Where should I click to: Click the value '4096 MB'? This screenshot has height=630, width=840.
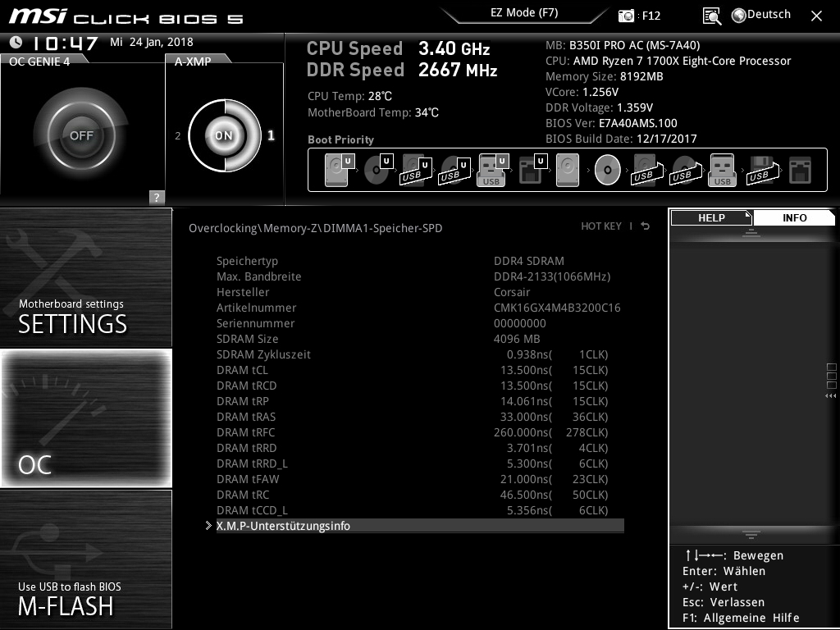coord(517,339)
